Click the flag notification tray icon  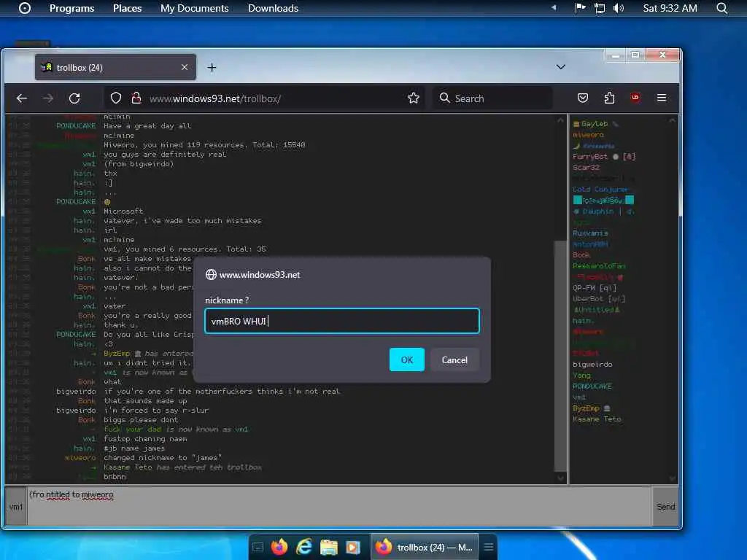580,7
